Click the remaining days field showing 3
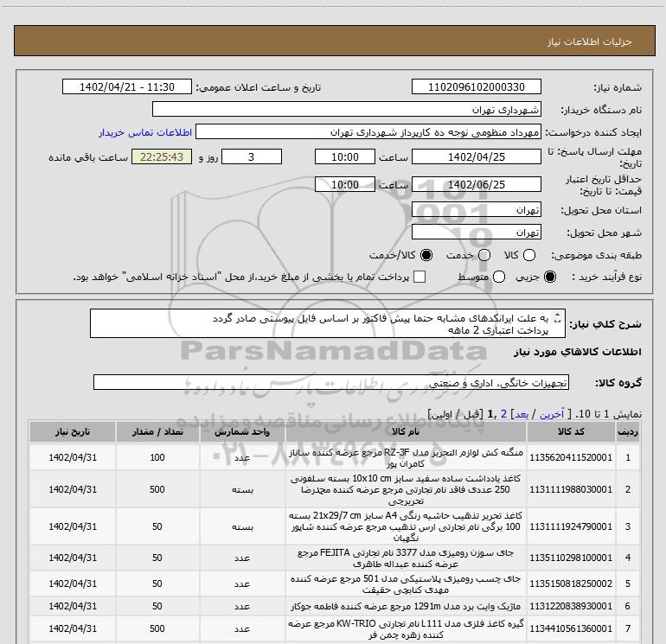This screenshot has width=666, height=644. click(x=252, y=157)
